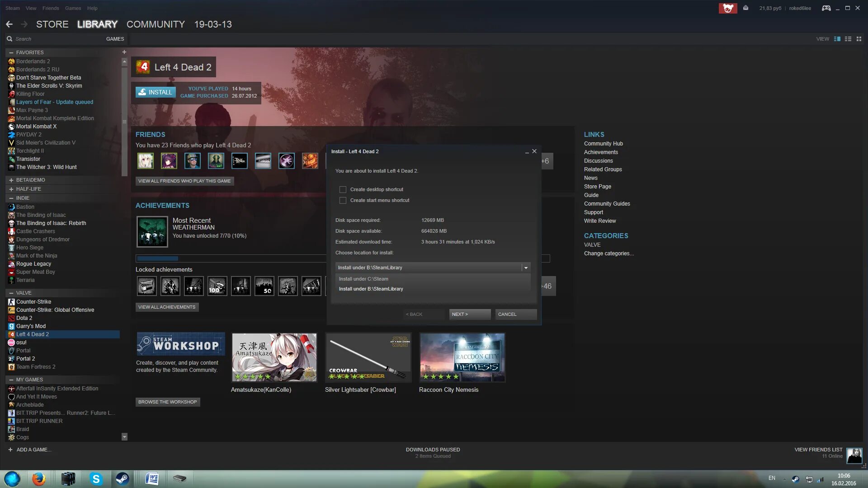Collapse the VALVE category
Screen dimensions: 868x488
11,293
